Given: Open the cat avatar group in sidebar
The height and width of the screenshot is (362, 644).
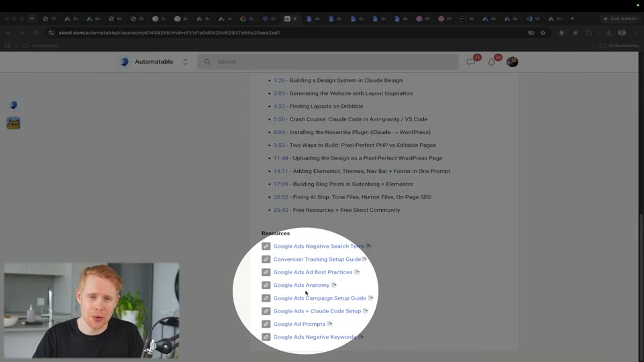Looking at the screenshot, I should click(x=13, y=123).
